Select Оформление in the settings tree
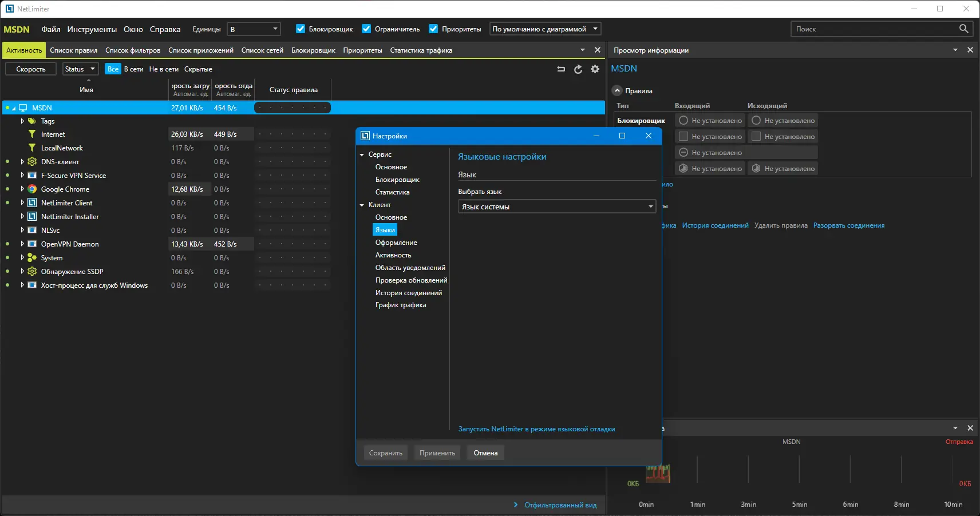Image resolution: width=980 pixels, height=516 pixels. point(396,243)
